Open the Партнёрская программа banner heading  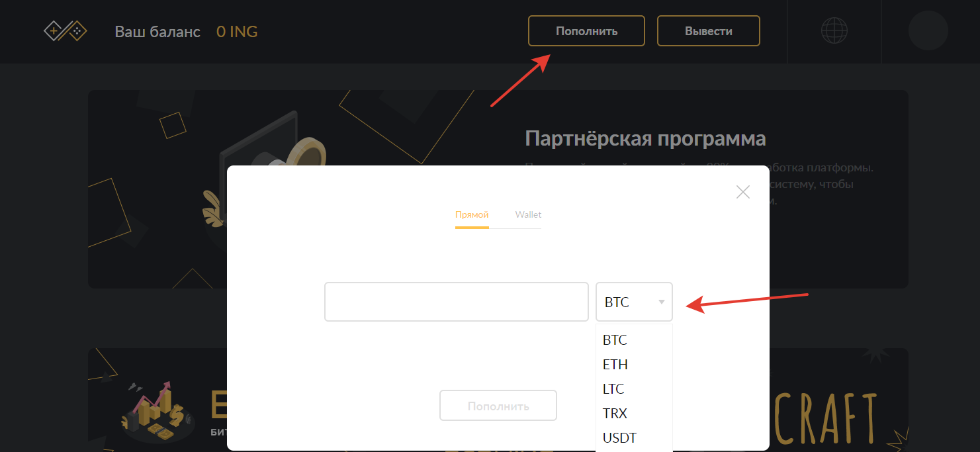(645, 138)
